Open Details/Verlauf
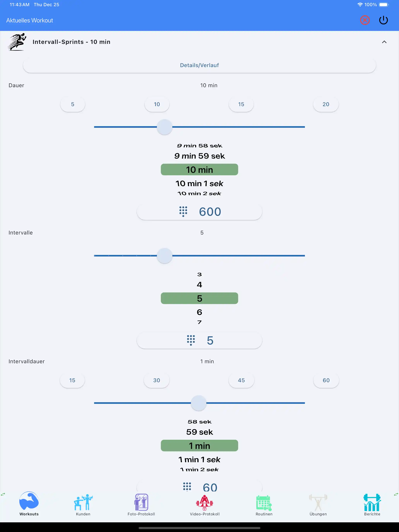 [199, 65]
